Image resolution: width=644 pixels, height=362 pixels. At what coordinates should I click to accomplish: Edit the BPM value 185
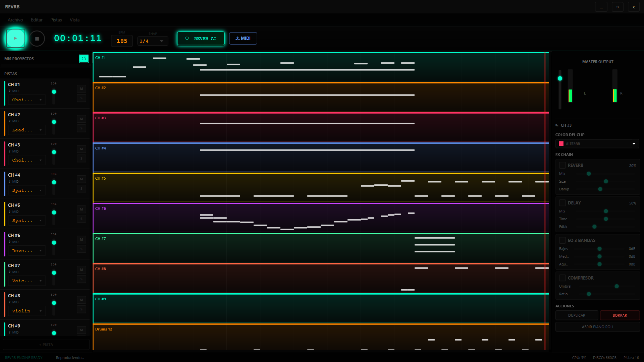click(x=122, y=41)
